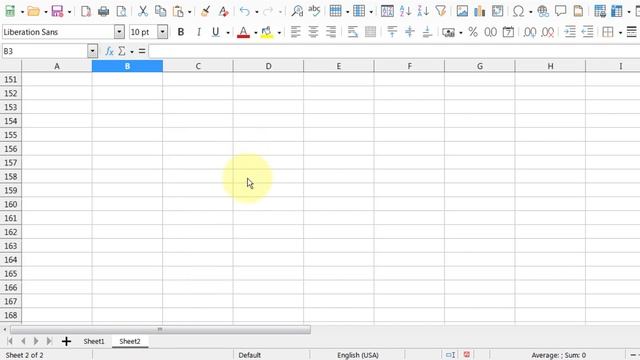This screenshot has width=640, height=360.
Task: Toggle print preview
Action: (x=121, y=11)
